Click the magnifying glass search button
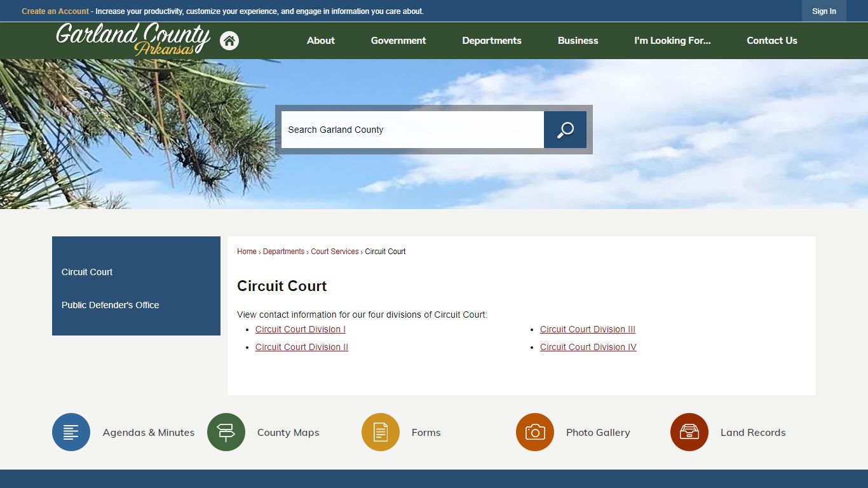This screenshot has width=868, height=488. click(565, 130)
